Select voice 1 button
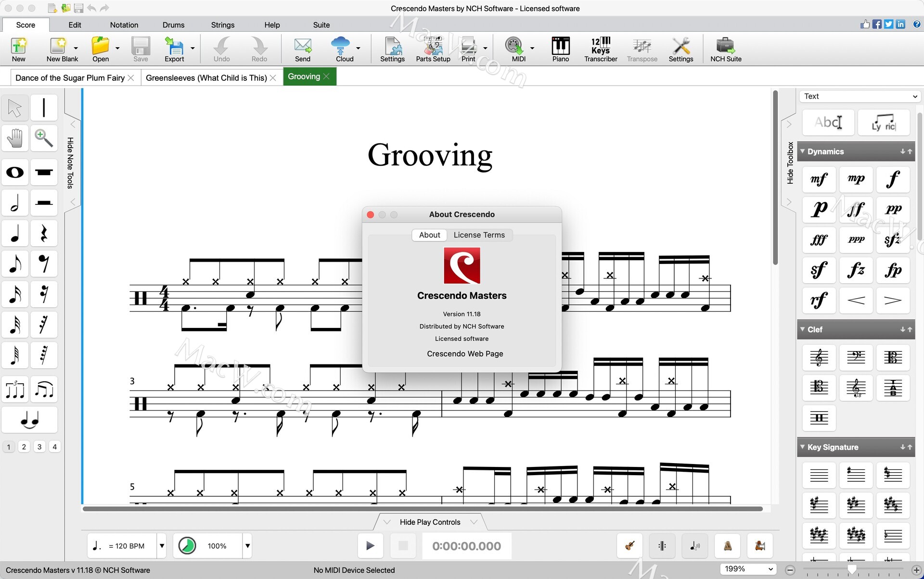This screenshot has width=924, height=579. 9,447
